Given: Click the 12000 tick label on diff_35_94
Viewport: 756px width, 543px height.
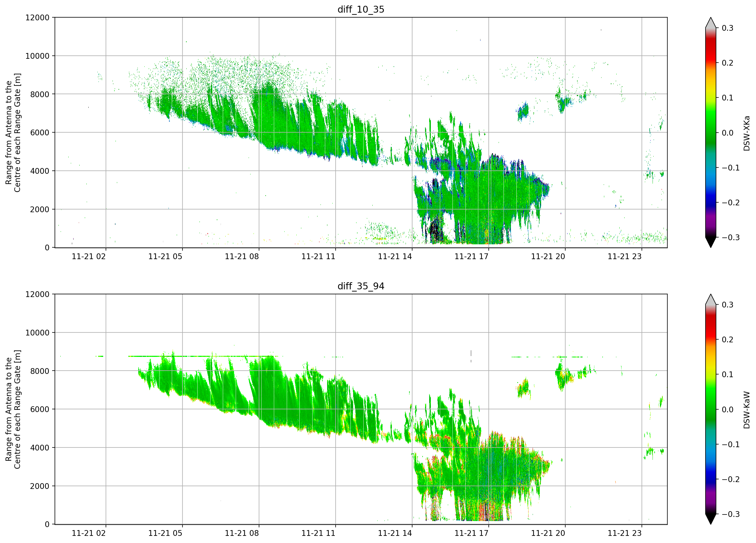Looking at the screenshot, I should (x=37, y=295).
